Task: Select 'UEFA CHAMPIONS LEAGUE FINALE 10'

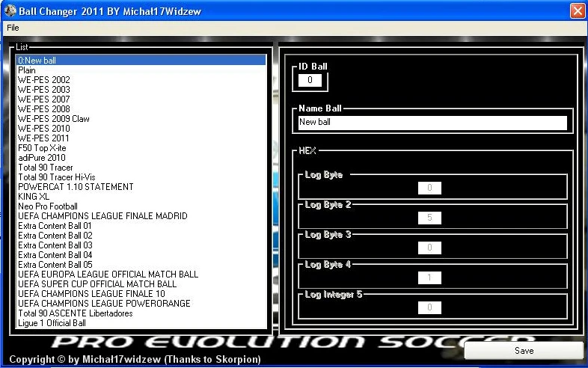Action: tap(141, 294)
